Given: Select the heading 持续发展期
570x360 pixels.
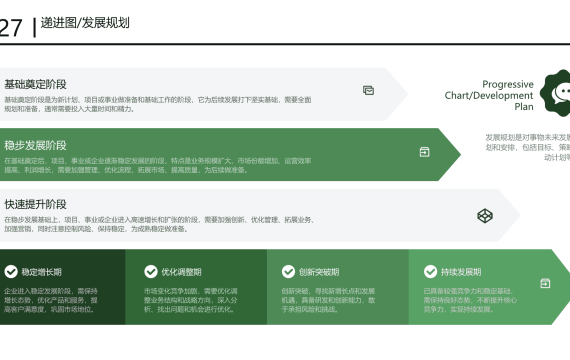Looking at the screenshot, I should (461, 272).
